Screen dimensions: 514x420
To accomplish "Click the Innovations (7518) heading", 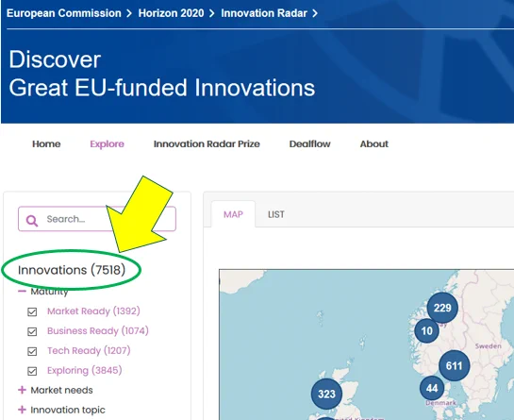I will (72, 270).
